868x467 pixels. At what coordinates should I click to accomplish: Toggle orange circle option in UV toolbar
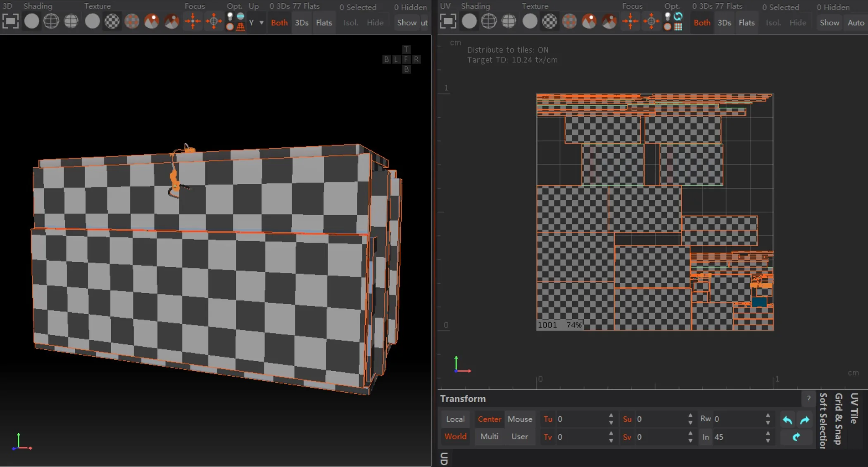[x=668, y=26]
